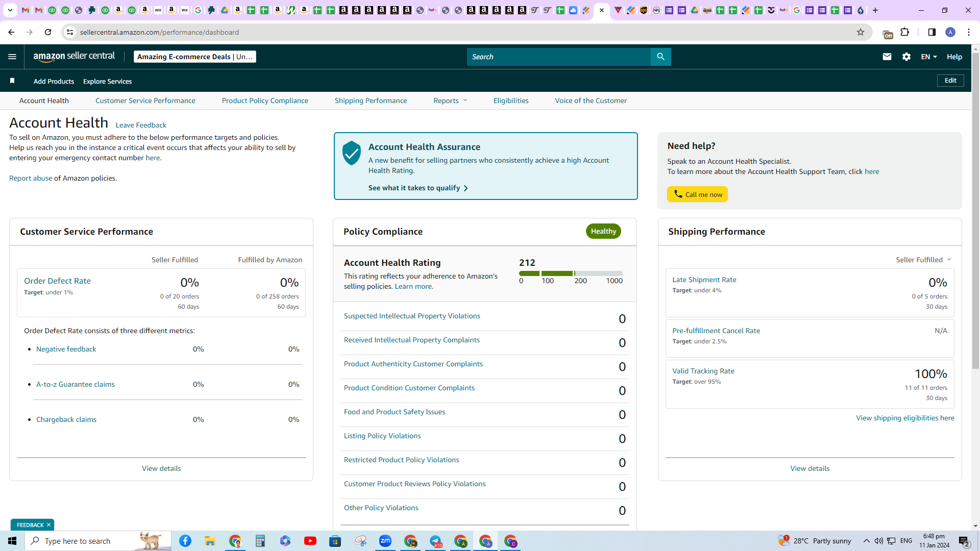This screenshot has height=551, width=980.
Task: Click the Edit button
Action: coord(950,81)
